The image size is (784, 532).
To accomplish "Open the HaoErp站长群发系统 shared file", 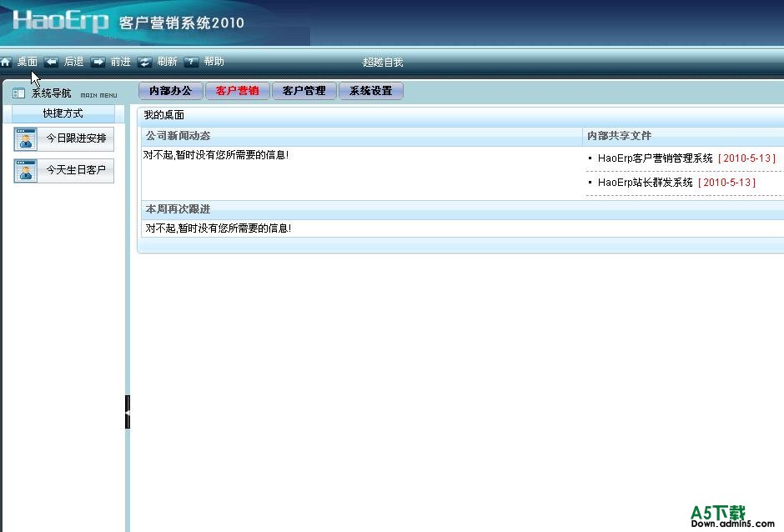I will [x=645, y=183].
